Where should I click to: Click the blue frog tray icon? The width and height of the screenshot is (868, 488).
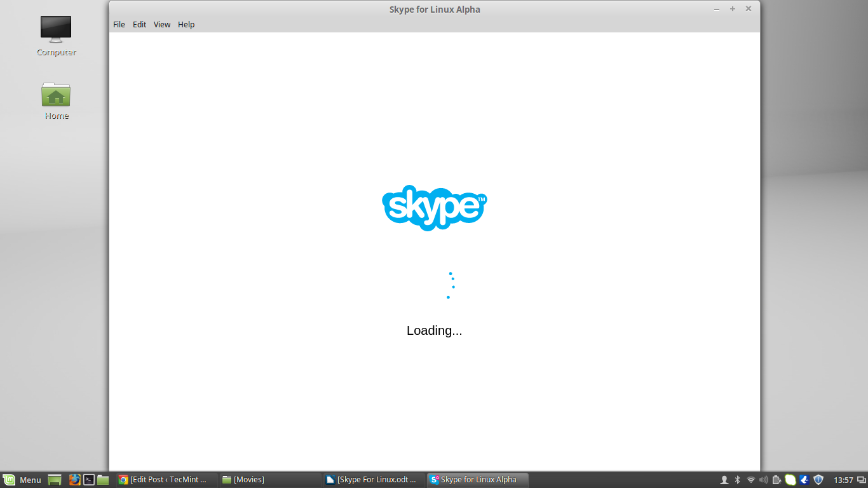804,480
